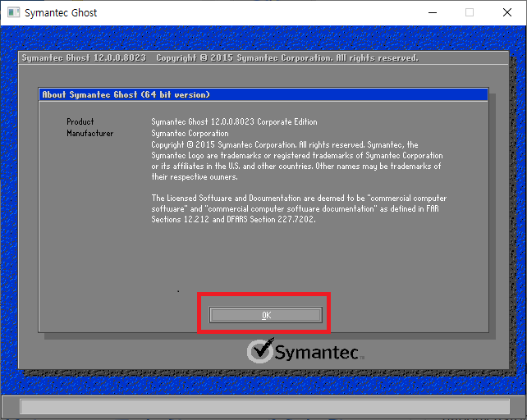Click the header text "Symantec Ghost 12.0.0.8023"
The height and width of the screenshot is (420, 527).
[x=84, y=57]
